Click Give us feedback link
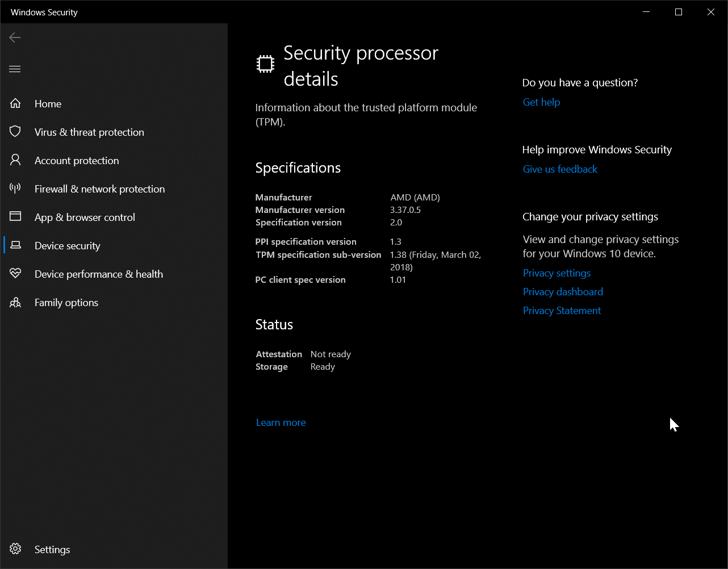Screen dimensions: 728x569 560,169
